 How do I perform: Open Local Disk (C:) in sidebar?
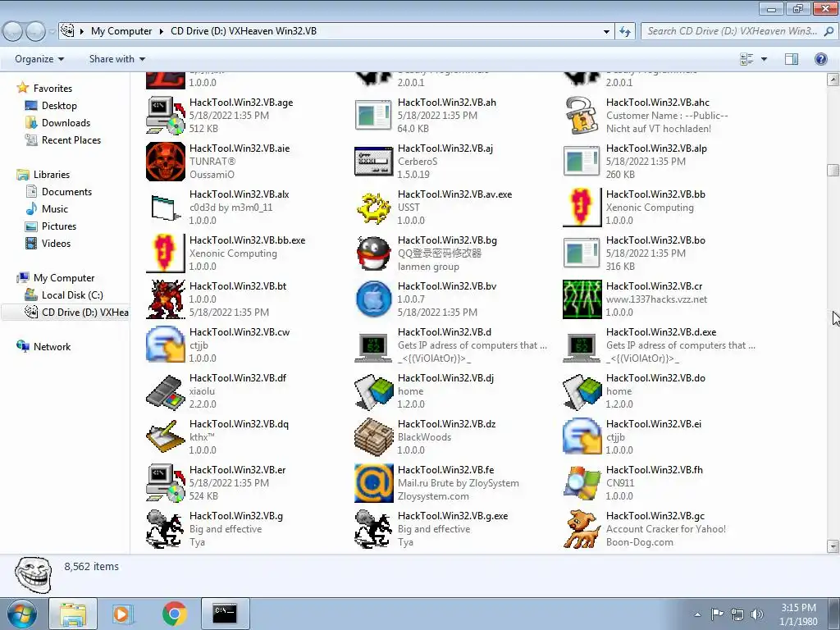tap(72, 295)
